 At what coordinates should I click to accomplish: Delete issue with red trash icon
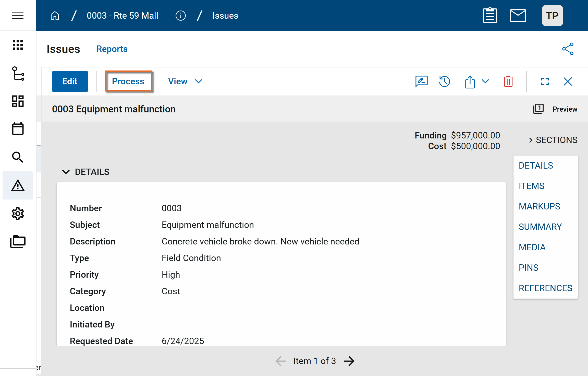pyautogui.click(x=508, y=81)
